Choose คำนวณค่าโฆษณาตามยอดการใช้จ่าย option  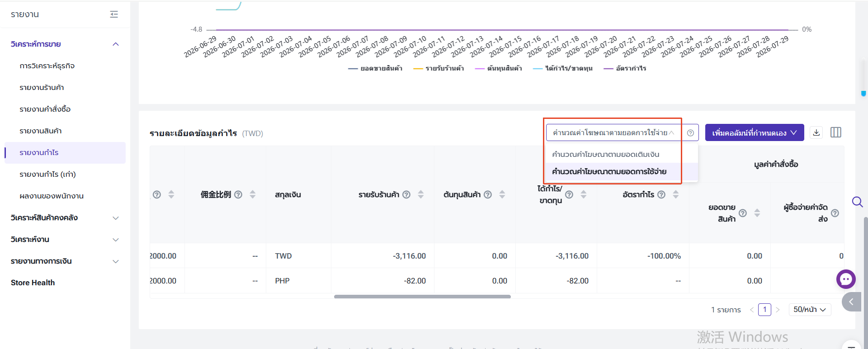(622, 171)
